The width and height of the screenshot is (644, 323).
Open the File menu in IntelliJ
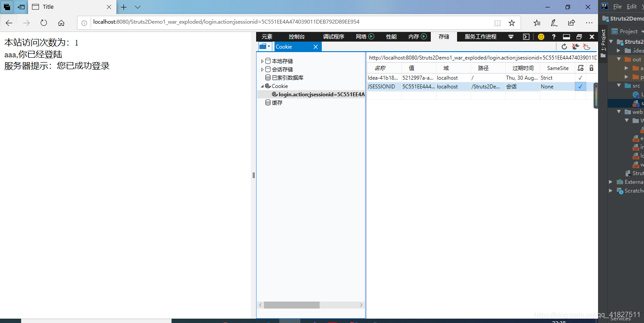(x=617, y=7)
